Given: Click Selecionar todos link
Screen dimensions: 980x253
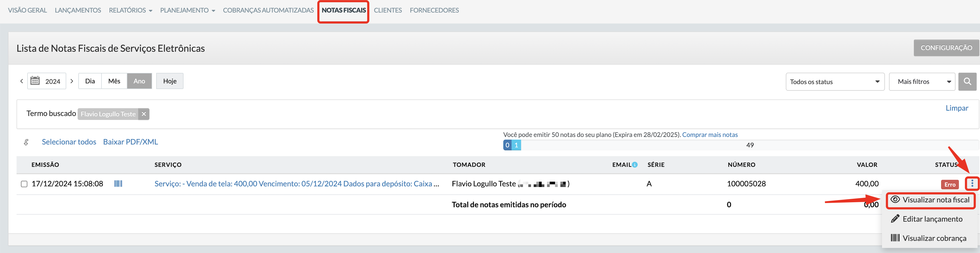Looking at the screenshot, I should [x=69, y=142].
